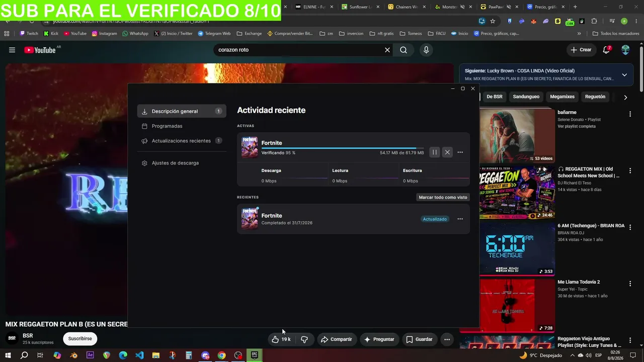
Task: Click the Preguntar button
Action: (x=379, y=339)
